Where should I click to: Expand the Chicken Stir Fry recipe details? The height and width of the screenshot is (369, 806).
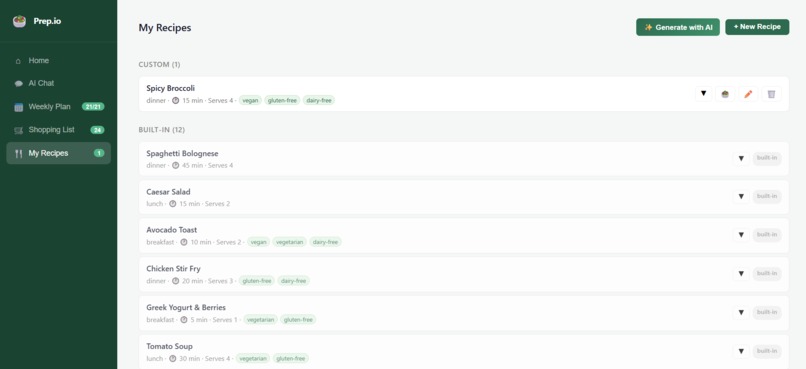click(x=741, y=274)
